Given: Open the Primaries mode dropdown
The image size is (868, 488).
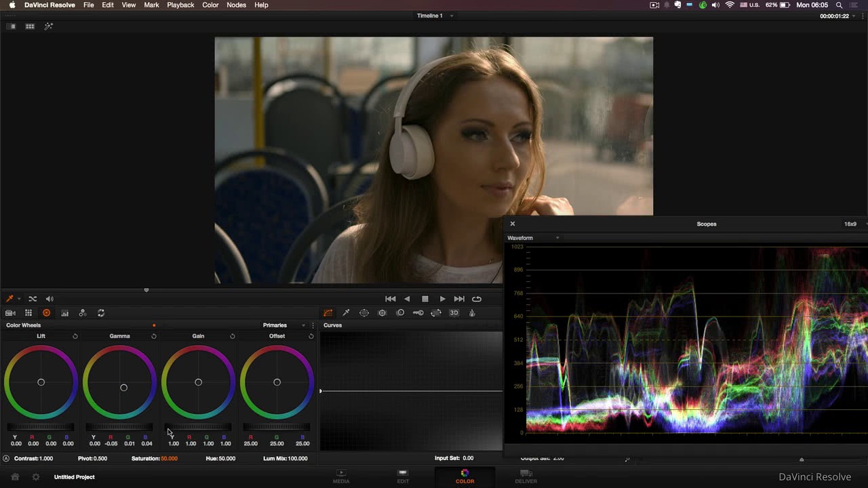Looking at the screenshot, I should [x=303, y=325].
